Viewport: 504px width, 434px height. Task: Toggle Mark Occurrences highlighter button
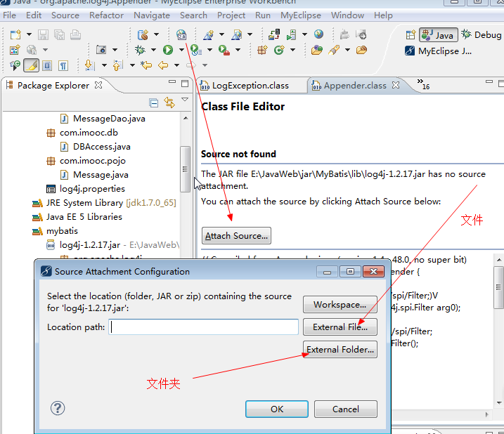(x=31, y=65)
